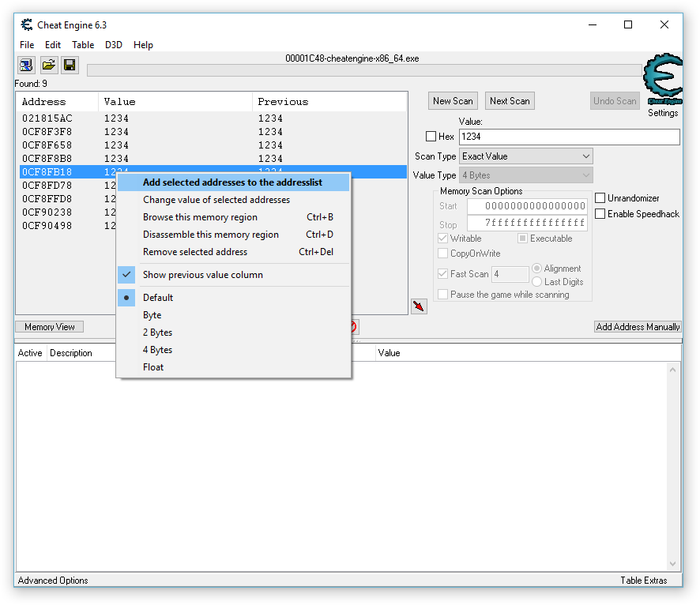Open the Scan Type dropdown
Image resolution: width=700 pixels, height=605 pixels.
(526, 156)
